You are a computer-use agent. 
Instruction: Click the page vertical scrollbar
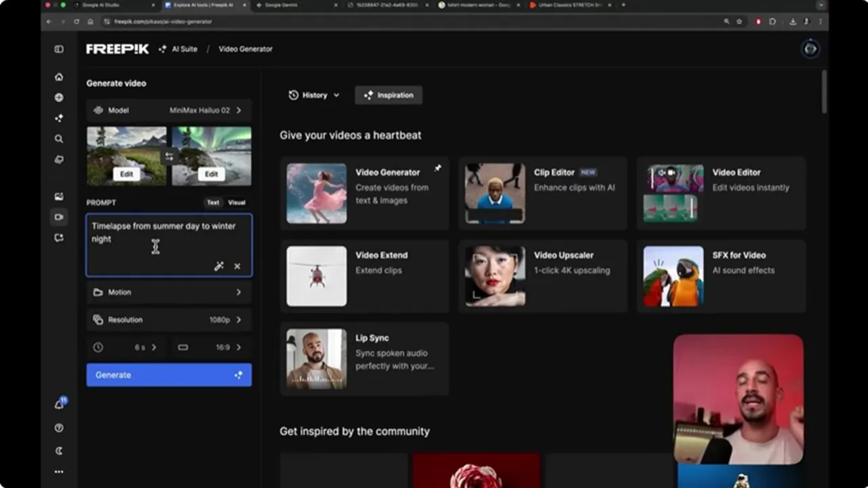pos(825,91)
